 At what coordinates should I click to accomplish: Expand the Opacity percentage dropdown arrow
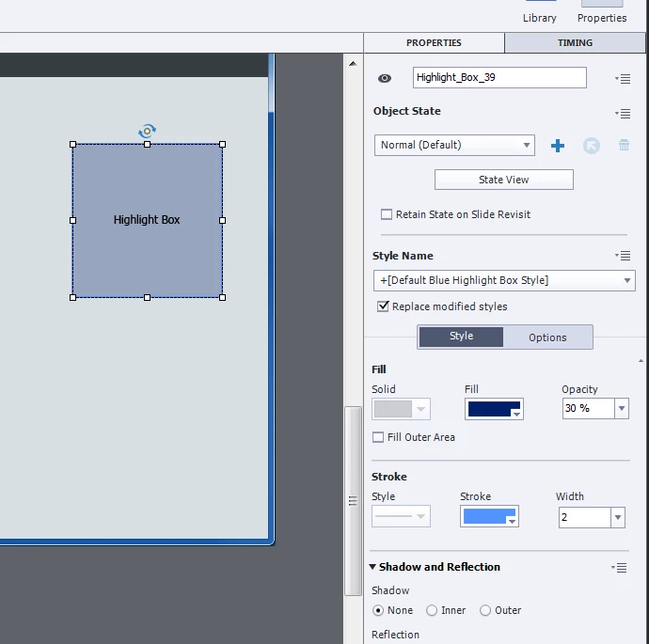[x=622, y=409]
